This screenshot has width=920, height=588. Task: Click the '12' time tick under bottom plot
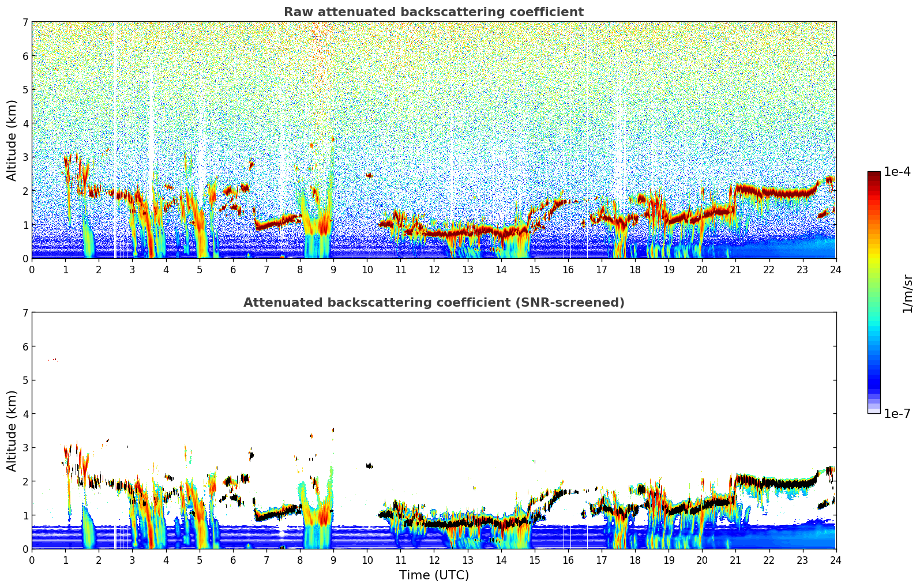coord(434,560)
